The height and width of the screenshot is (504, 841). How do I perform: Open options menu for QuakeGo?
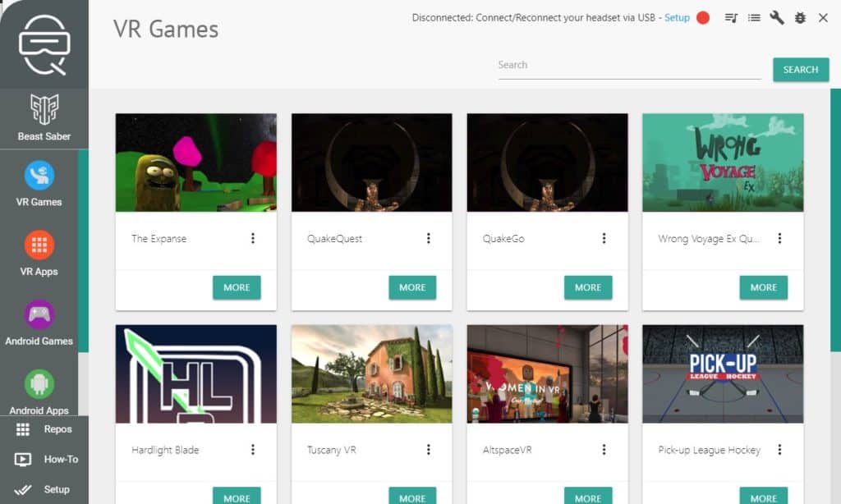click(604, 238)
